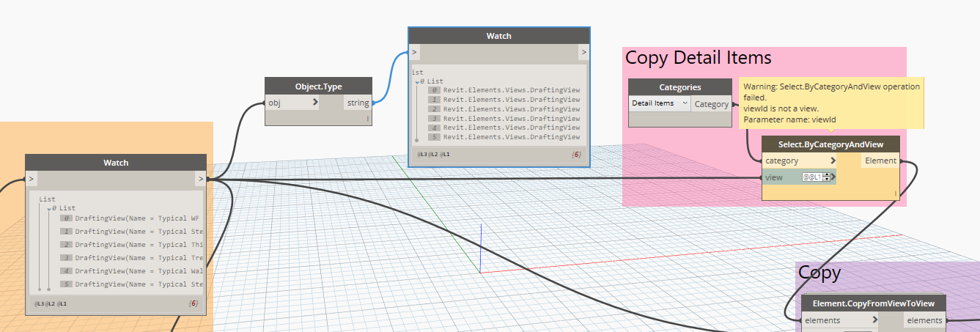Select index 5 'DraftingView(Name = Typical Ste' row
The image size is (980, 332).
130,284
